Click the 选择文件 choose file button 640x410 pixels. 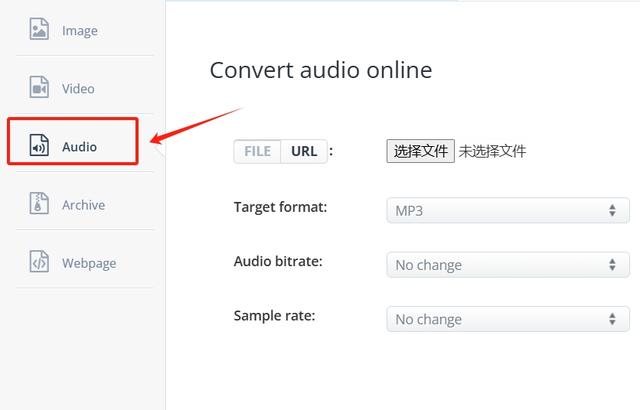[x=420, y=151]
